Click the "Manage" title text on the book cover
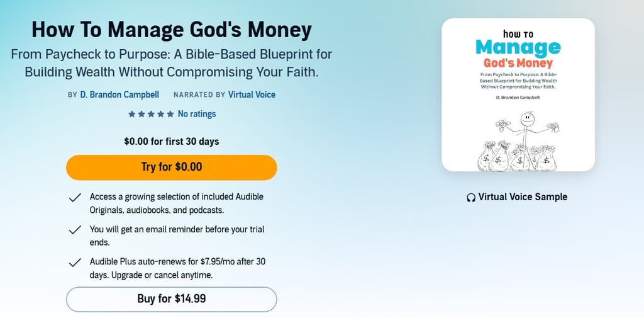The image size is (644, 318). tap(518, 47)
